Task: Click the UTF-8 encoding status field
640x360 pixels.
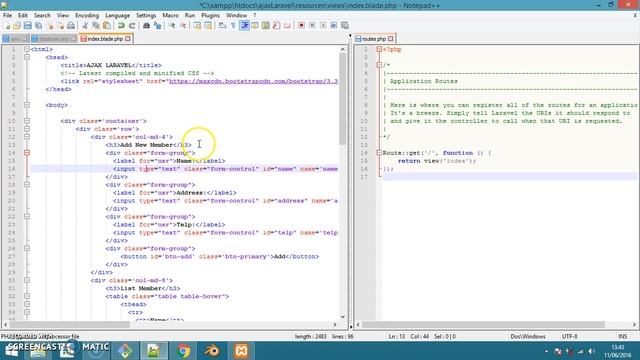Action: click(x=569, y=337)
